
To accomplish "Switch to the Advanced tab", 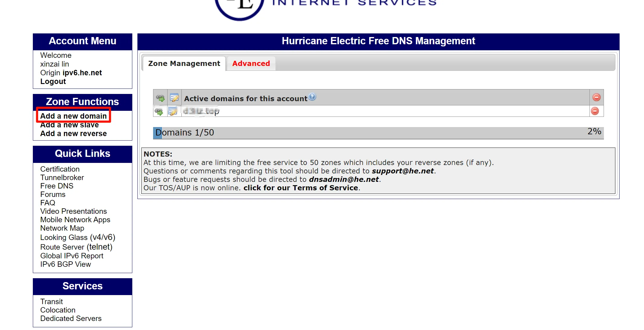I will [x=251, y=64].
